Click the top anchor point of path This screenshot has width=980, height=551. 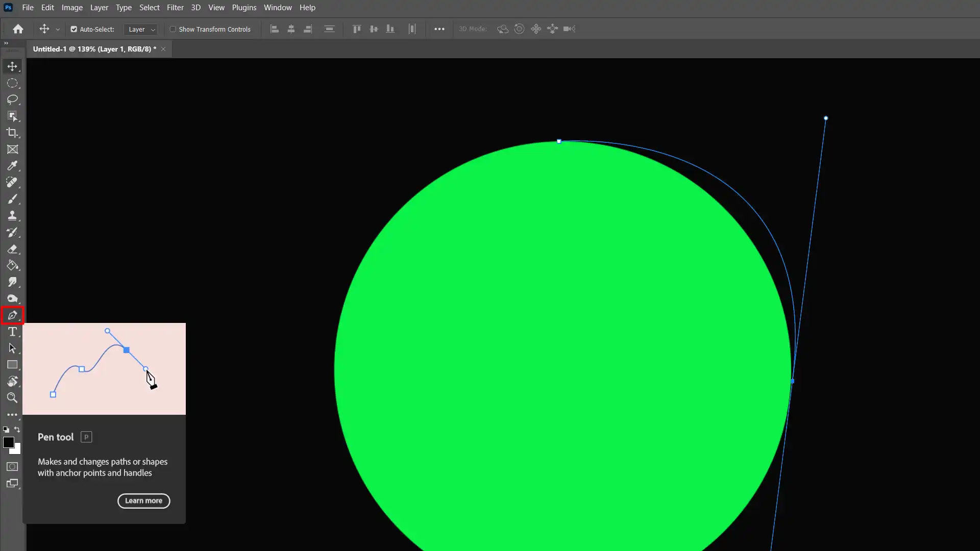pos(559,141)
